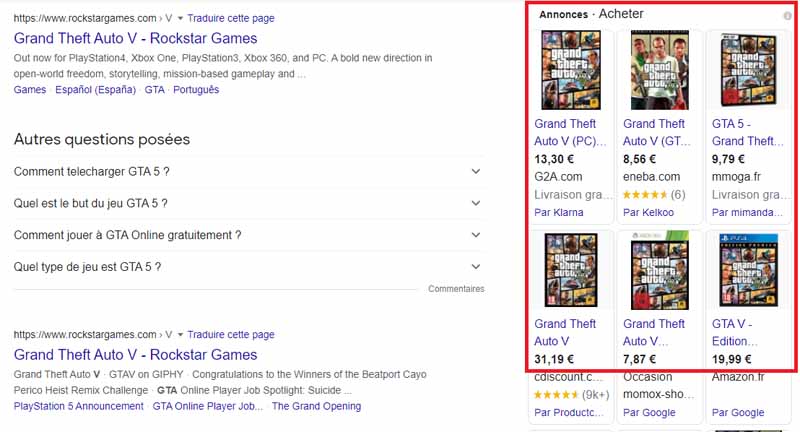800x432 pixels.
Task: Click eneba.com game cover thumbnail
Action: [x=660, y=70]
